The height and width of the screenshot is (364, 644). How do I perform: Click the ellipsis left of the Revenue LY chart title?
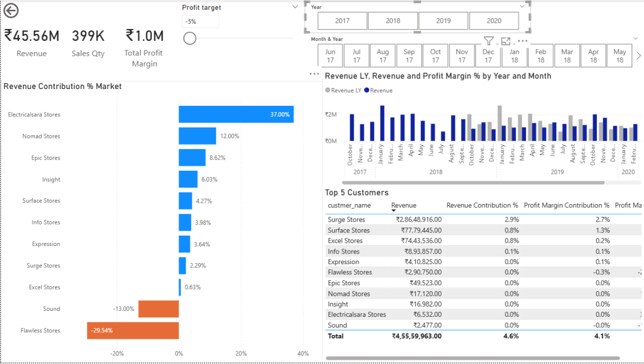click(x=314, y=75)
